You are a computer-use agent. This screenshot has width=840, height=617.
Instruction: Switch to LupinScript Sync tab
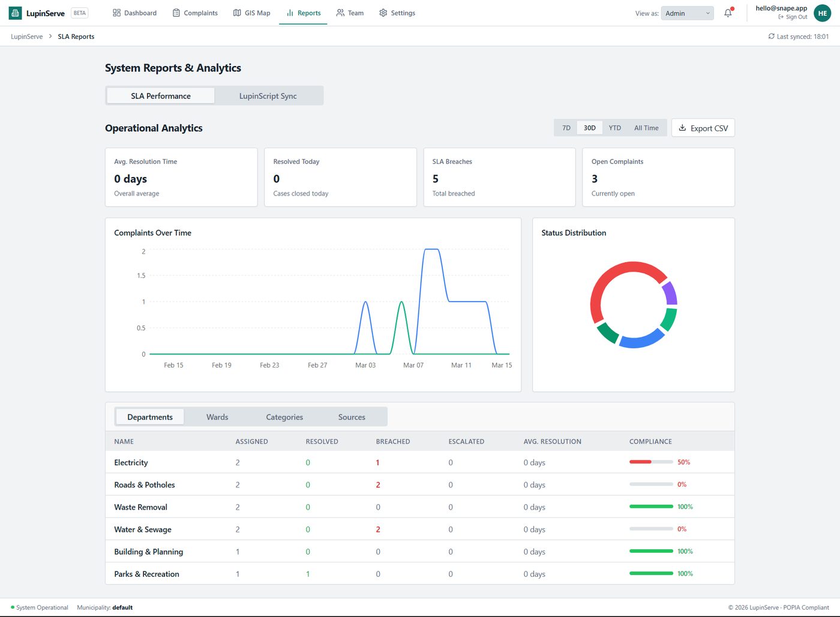268,96
